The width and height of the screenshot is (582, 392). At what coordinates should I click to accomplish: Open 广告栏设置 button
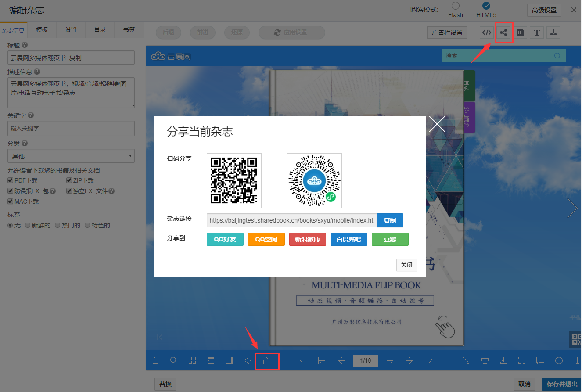coord(447,32)
